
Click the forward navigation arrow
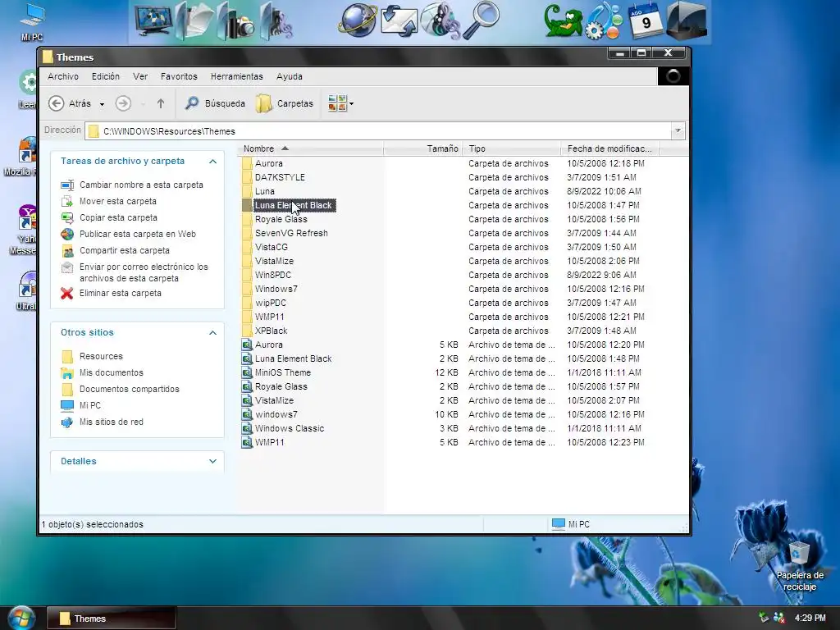click(123, 103)
